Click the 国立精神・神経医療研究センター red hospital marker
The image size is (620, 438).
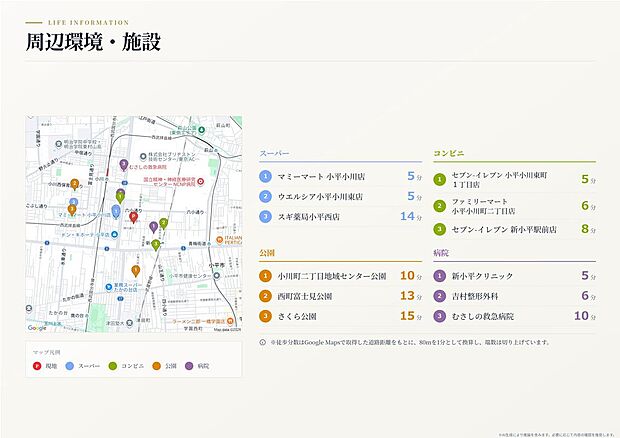200,181
